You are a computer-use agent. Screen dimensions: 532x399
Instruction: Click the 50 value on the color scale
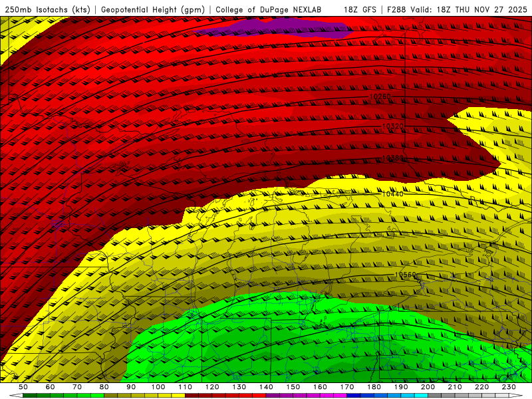point(23,387)
